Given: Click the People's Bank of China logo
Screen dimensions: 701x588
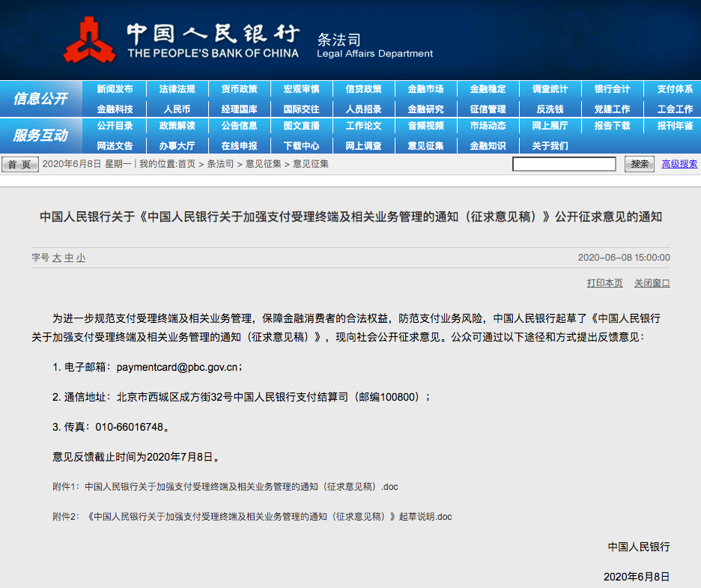Looking at the screenshot, I should (x=88, y=39).
